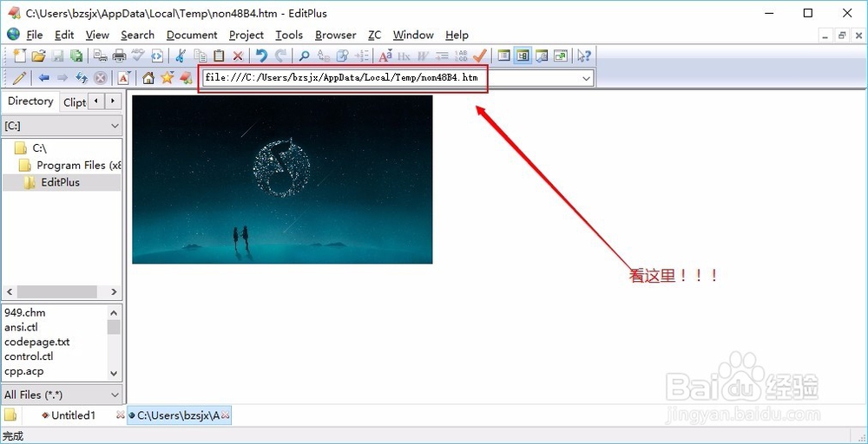Click the Cut scissors icon
The image size is (868, 444).
(181, 55)
